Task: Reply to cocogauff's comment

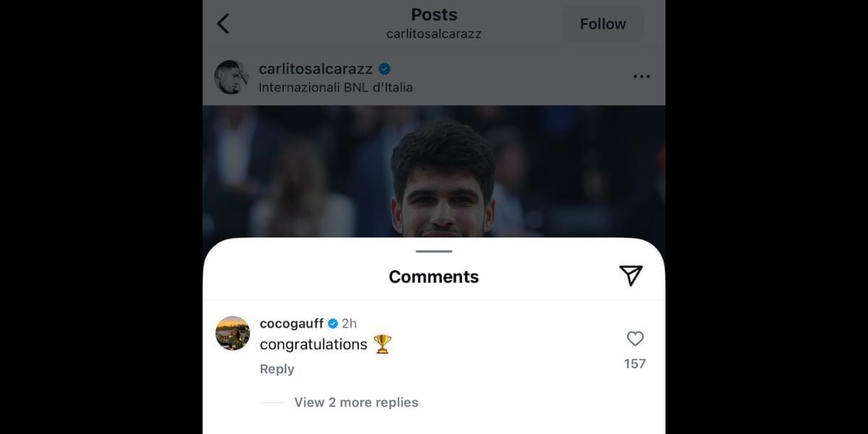Action: pyautogui.click(x=277, y=369)
